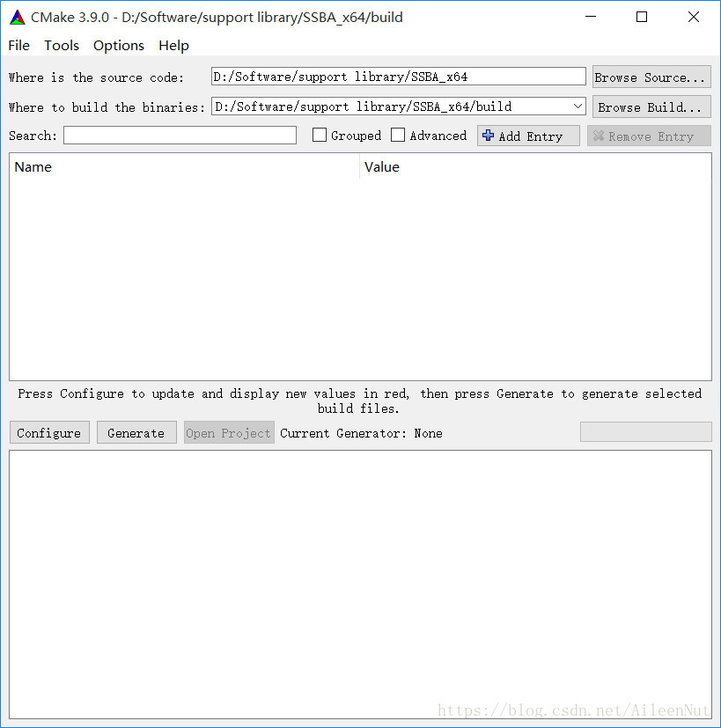Enable the Advanced checkbox
Screen dimensions: 721x728
point(398,135)
